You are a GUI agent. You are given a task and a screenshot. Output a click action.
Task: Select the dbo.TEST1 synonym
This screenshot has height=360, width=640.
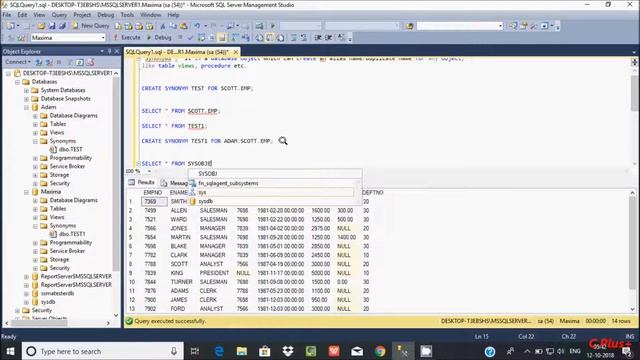[x=72, y=234]
